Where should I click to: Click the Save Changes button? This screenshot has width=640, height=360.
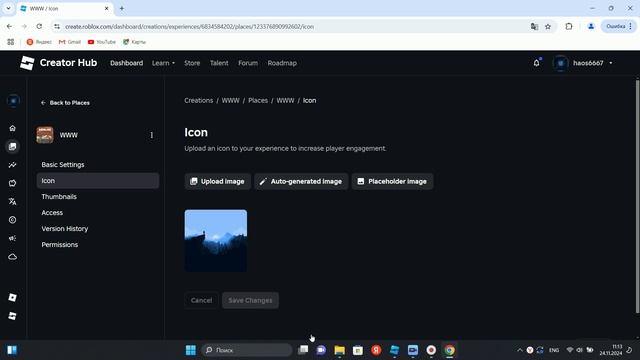click(250, 300)
